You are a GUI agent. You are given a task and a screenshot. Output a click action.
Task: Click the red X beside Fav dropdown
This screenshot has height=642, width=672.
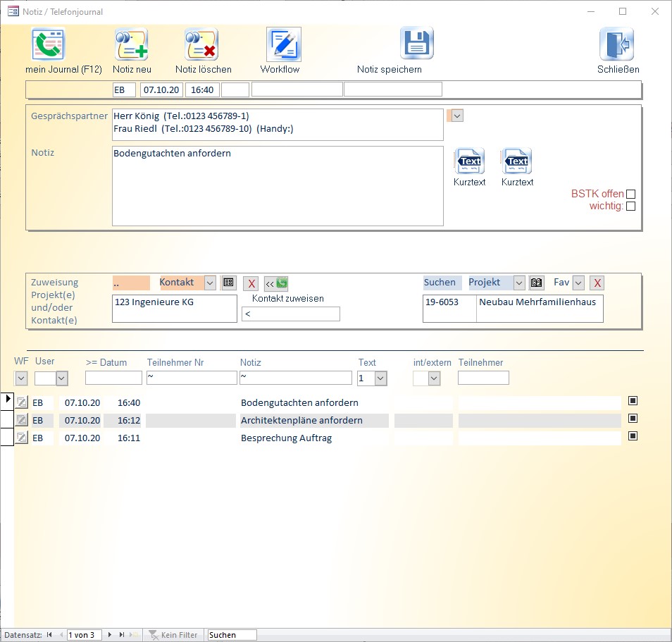(597, 283)
